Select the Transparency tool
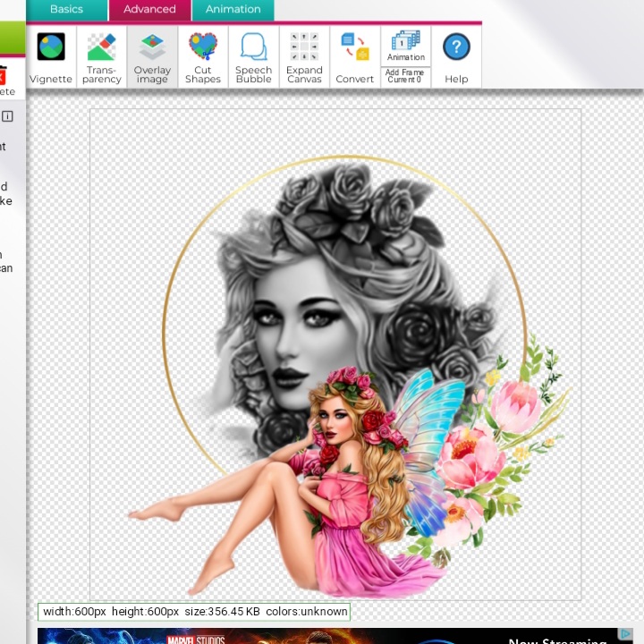This screenshot has height=644, width=644. coord(101,57)
